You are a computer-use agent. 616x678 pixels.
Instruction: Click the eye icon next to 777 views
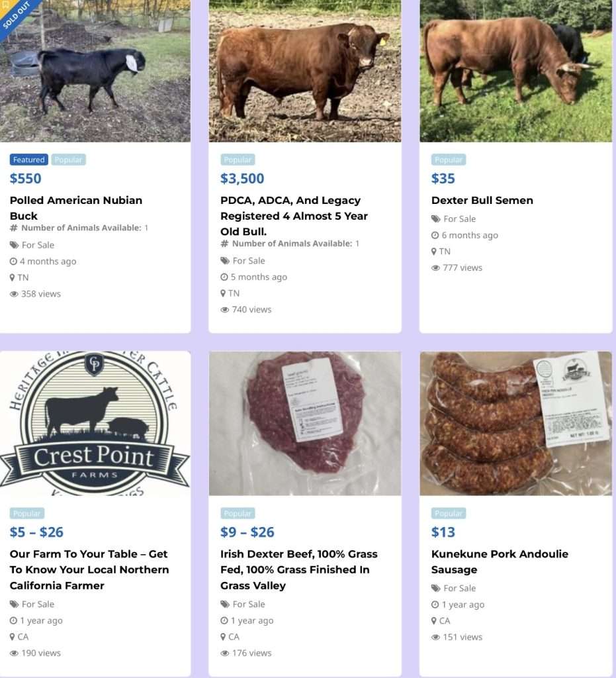pos(435,268)
